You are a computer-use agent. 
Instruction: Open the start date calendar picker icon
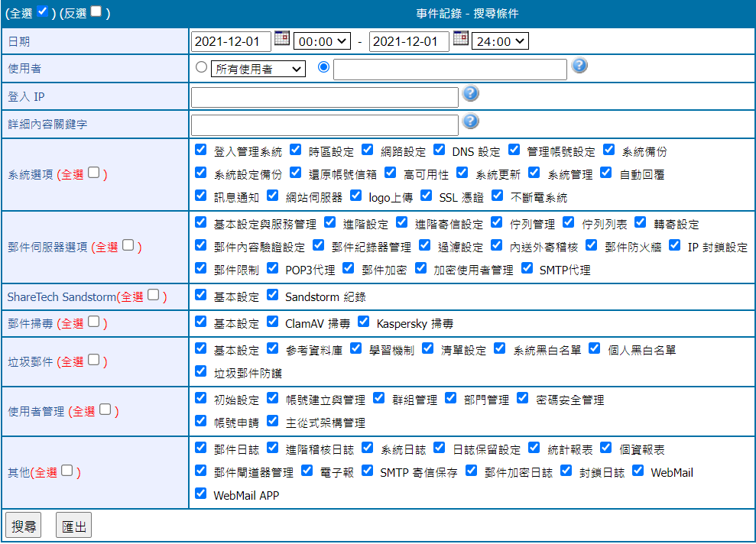(281, 38)
